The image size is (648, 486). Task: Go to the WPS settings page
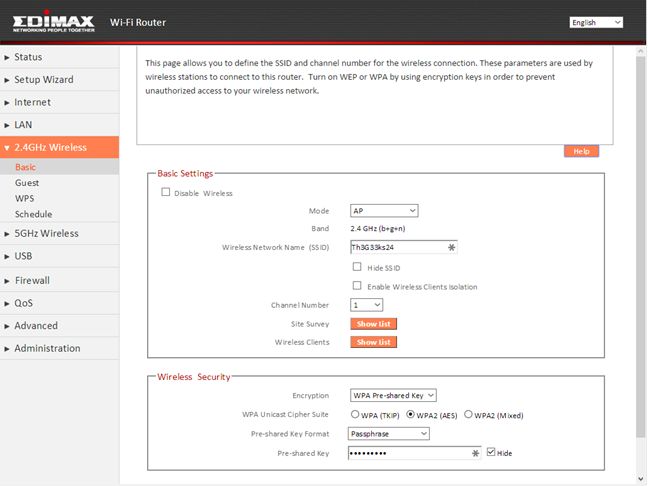point(25,198)
